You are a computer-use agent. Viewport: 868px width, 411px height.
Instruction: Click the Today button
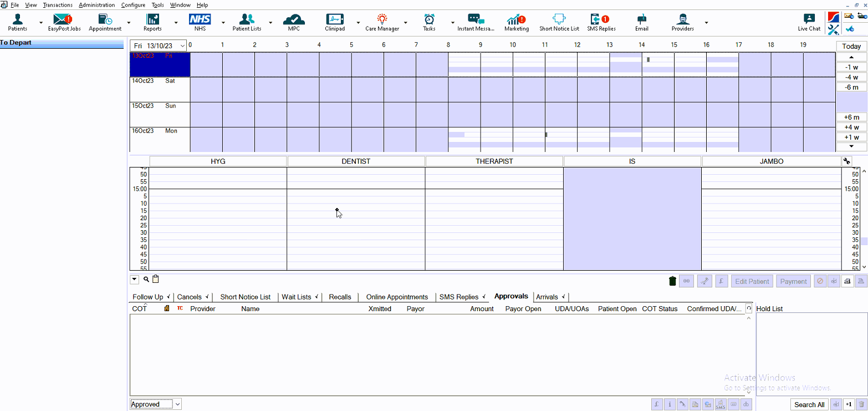click(851, 47)
